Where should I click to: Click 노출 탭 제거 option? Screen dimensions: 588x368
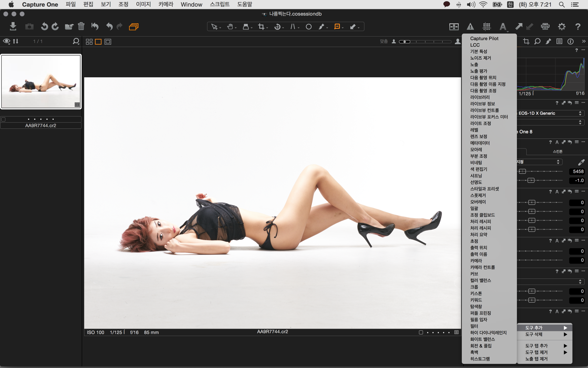pos(537,359)
